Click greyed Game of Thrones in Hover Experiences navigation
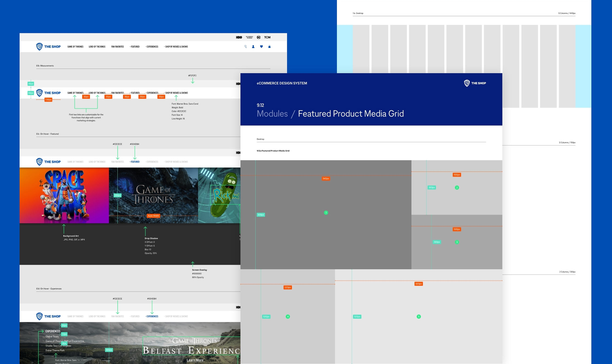612x364 pixels. click(75, 317)
